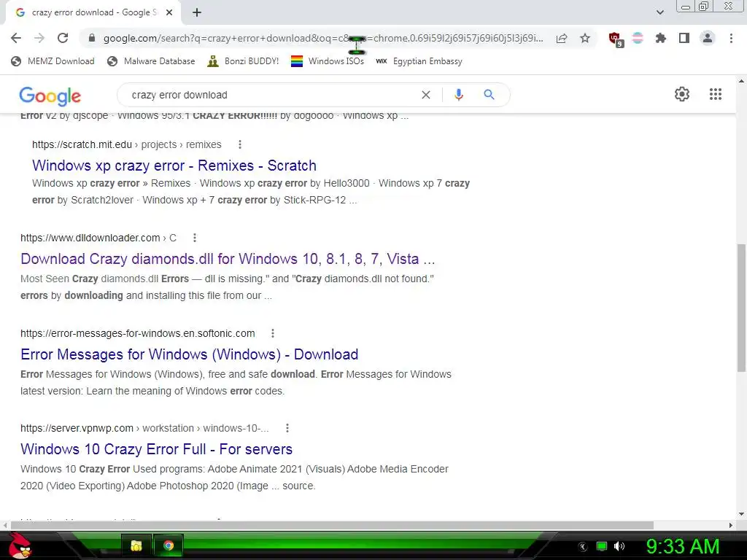Open Windows ISOs bookmark
747x560 pixels.
click(x=328, y=61)
